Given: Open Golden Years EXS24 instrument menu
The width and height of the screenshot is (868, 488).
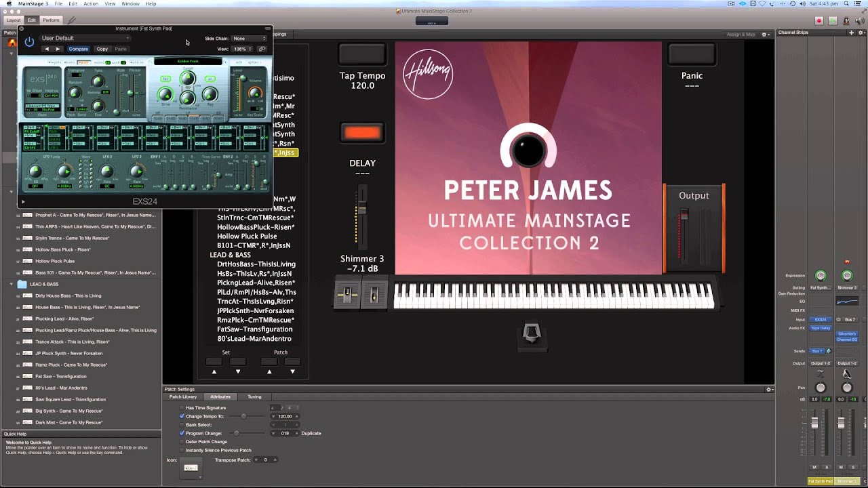Looking at the screenshot, I should click(x=188, y=61).
